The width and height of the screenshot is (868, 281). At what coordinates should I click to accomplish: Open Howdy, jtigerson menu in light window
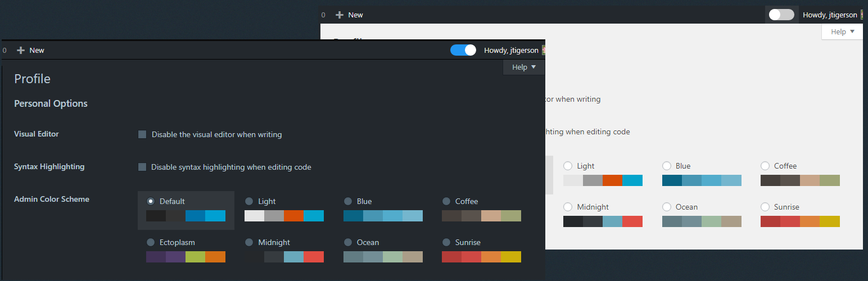point(830,15)
